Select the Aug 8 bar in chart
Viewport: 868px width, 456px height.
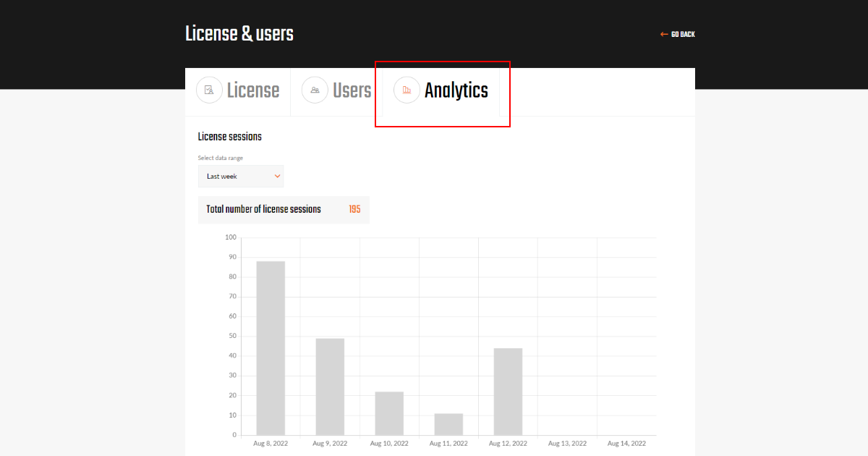coord(270,347)
